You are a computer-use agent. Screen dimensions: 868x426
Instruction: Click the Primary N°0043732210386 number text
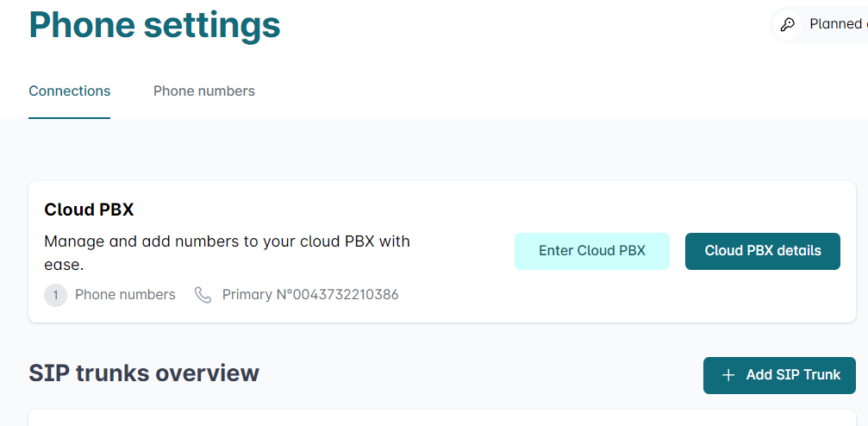pos(310,295)
